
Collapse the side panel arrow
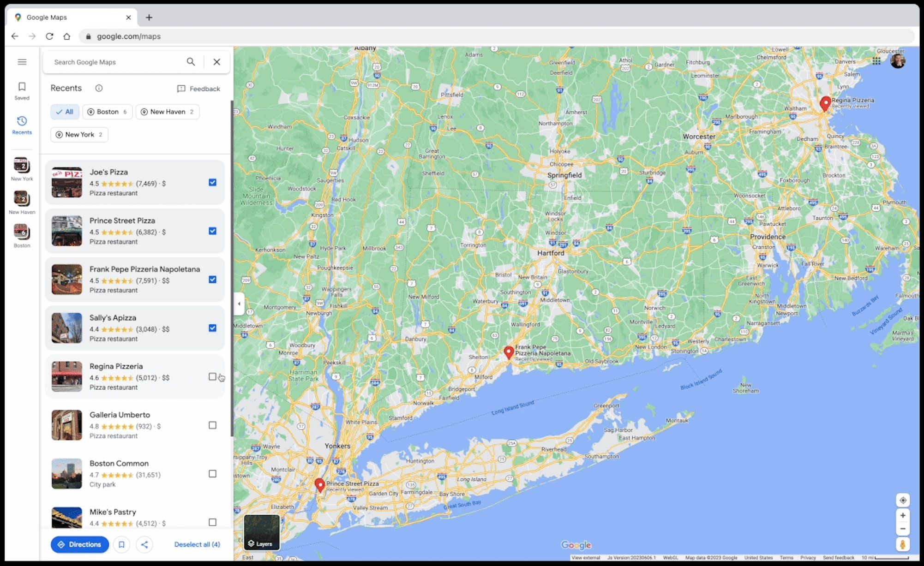[239, 304]
